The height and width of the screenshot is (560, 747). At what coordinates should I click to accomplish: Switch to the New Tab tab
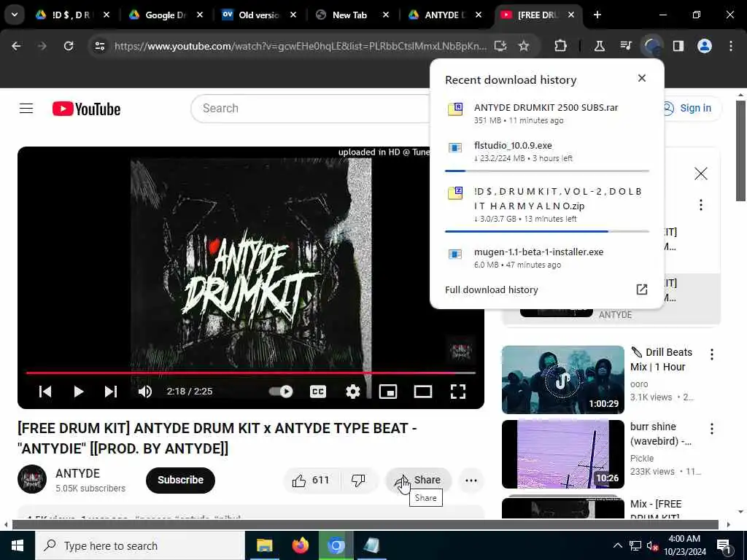click(352, 15)
